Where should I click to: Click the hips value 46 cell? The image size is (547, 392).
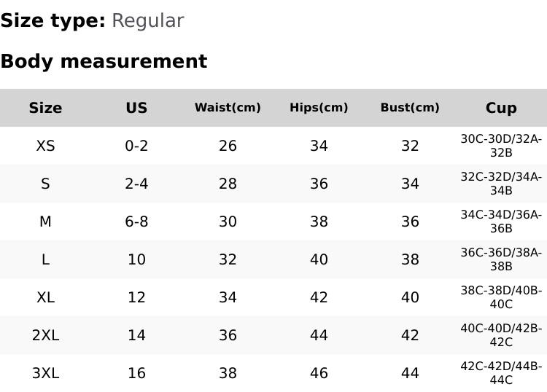(319, 373)
